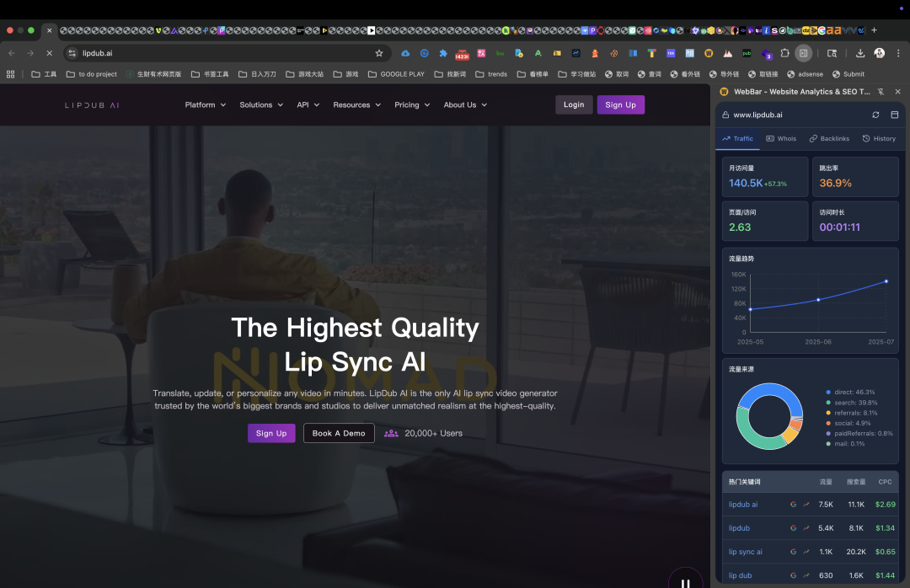This screenshot has height=588, width=910.
Task: Click the monthly visits 140.5K card
Action: 765,177
